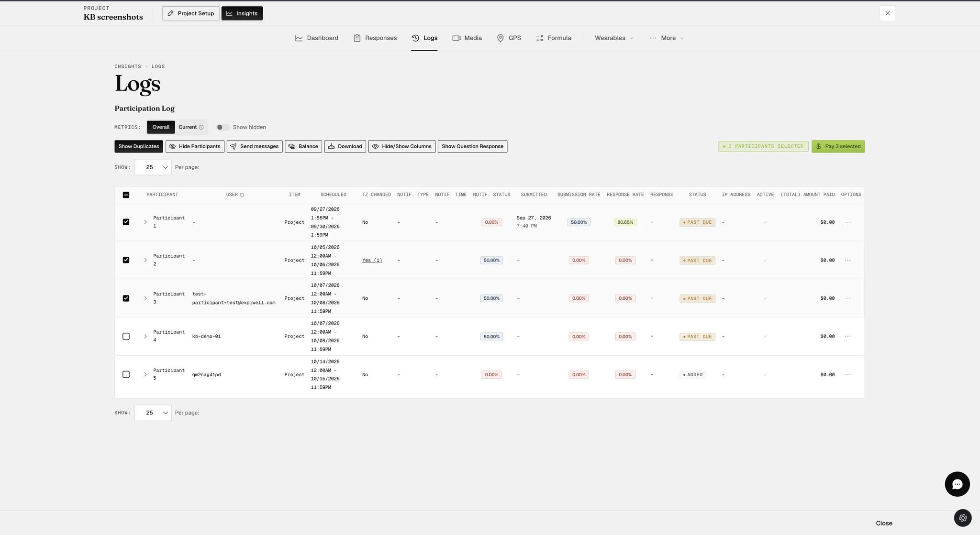Click the ADDED status of Participant 5
Image resolution: width=980 pixels, height=535 pixels.
coord(692,375)
